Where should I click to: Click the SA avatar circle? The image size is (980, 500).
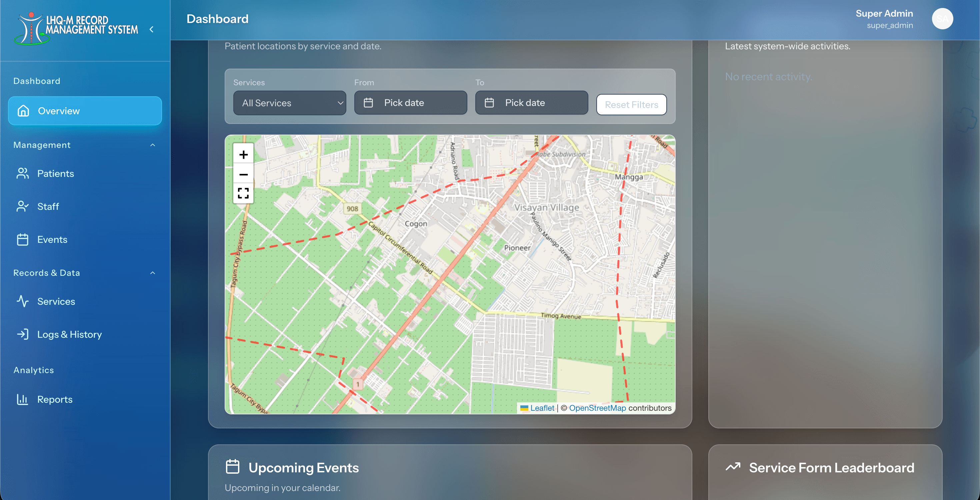(x=942, y=19)
